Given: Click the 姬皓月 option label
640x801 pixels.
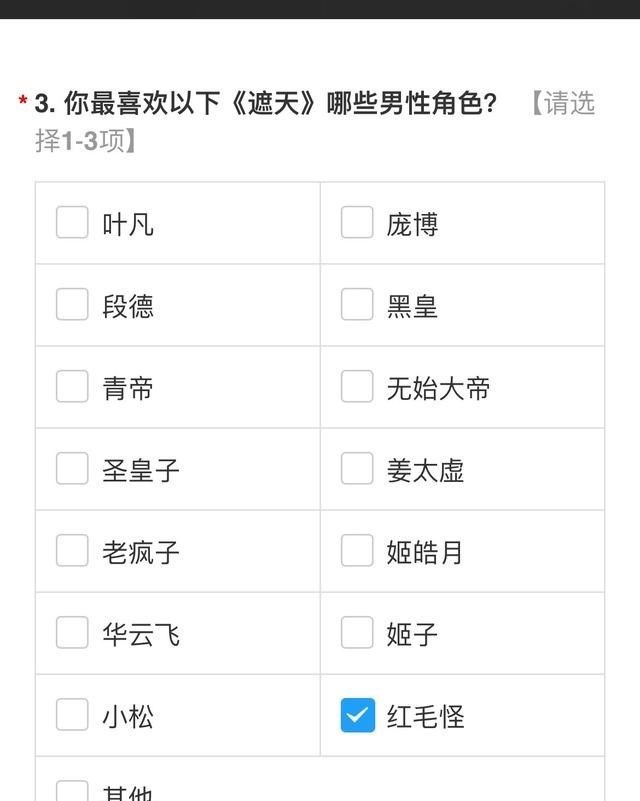Looking at the screenshot, I should [x=424, y=552].
